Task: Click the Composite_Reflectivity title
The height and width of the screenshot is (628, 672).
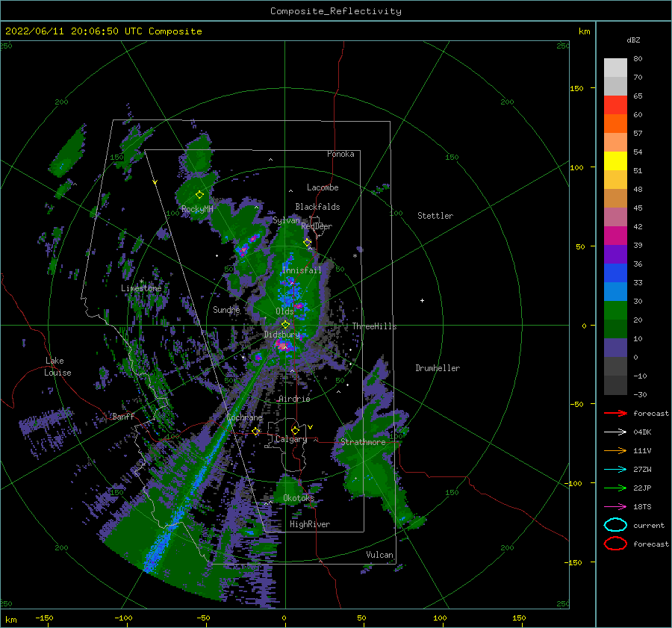Action: coord(336,11)
